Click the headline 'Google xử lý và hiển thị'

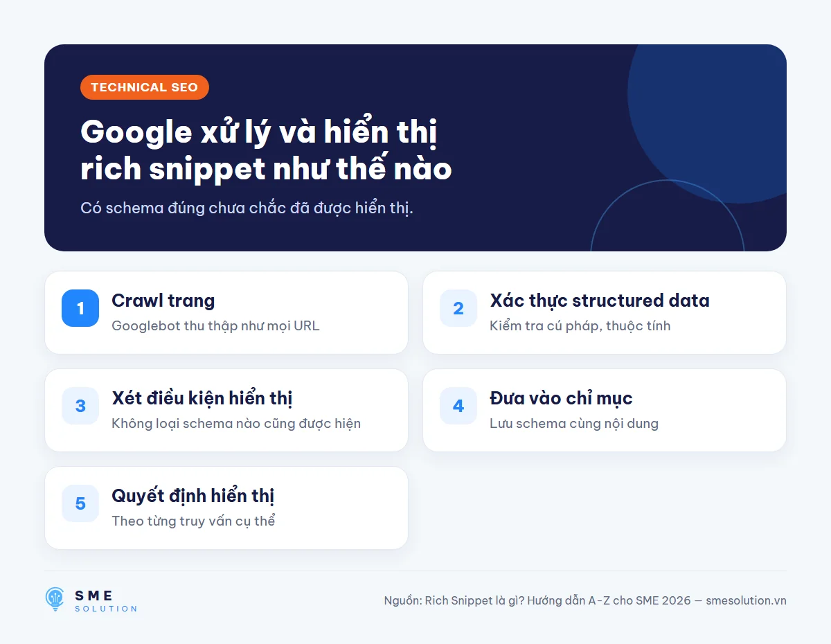click(258, 132)
